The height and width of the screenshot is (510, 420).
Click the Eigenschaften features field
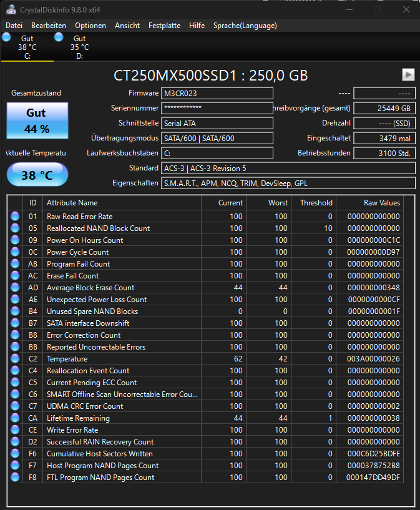pos(288,183)
